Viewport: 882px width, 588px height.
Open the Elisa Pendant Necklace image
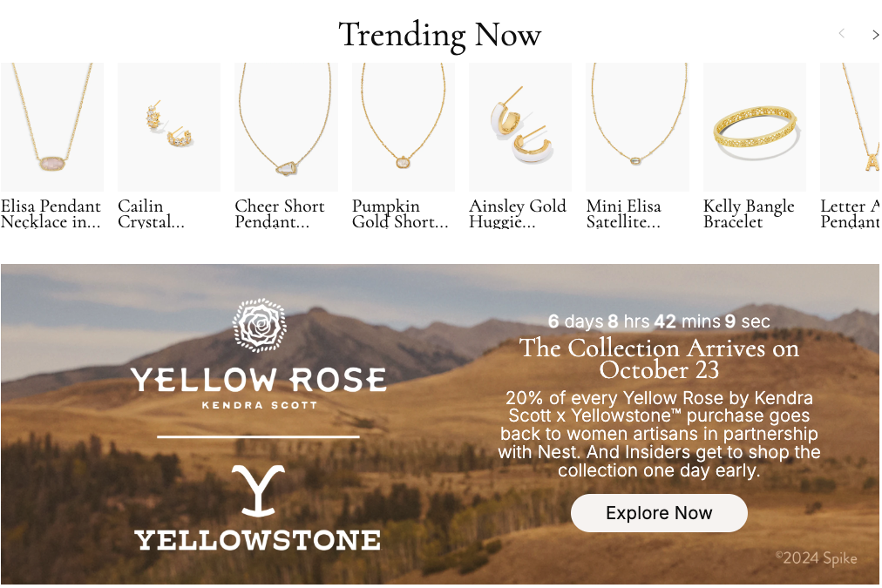(x=51, y=127)
